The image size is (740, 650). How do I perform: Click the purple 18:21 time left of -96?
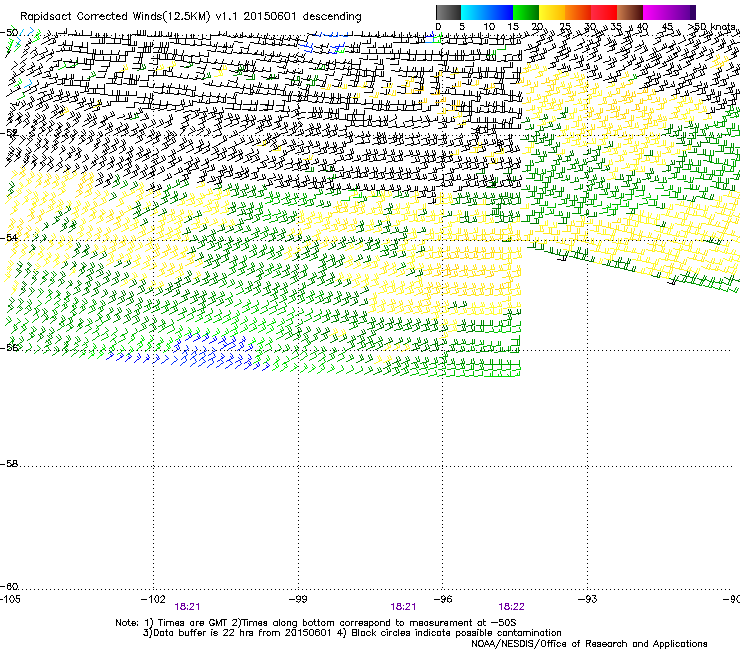point(403,607)
